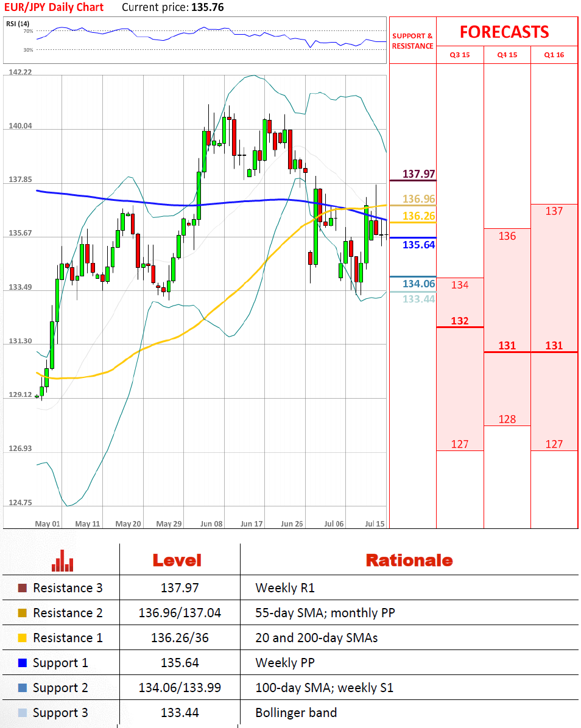Click the Rationale column header
Viewport: 581px width, 728px height.
point(409,561)
